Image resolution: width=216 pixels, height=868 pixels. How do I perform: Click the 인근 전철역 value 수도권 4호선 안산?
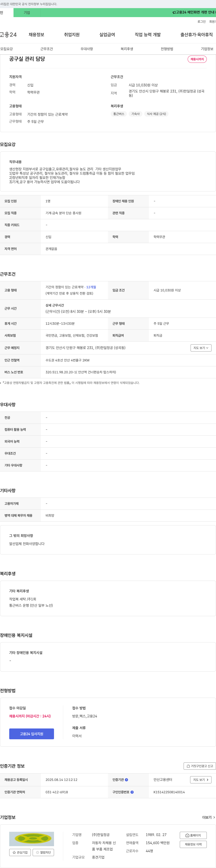67,360
